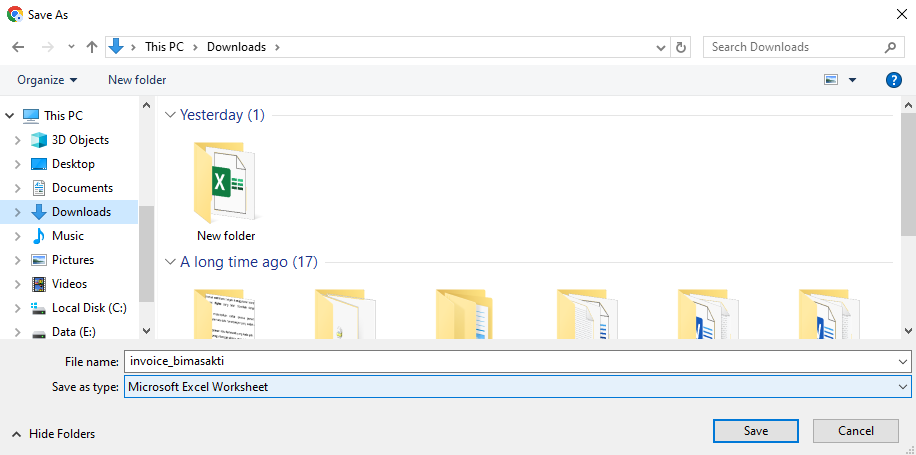Expand the Documents tree node arrow
The height and width of the screenshot is (455, 916).
(17, 188)
